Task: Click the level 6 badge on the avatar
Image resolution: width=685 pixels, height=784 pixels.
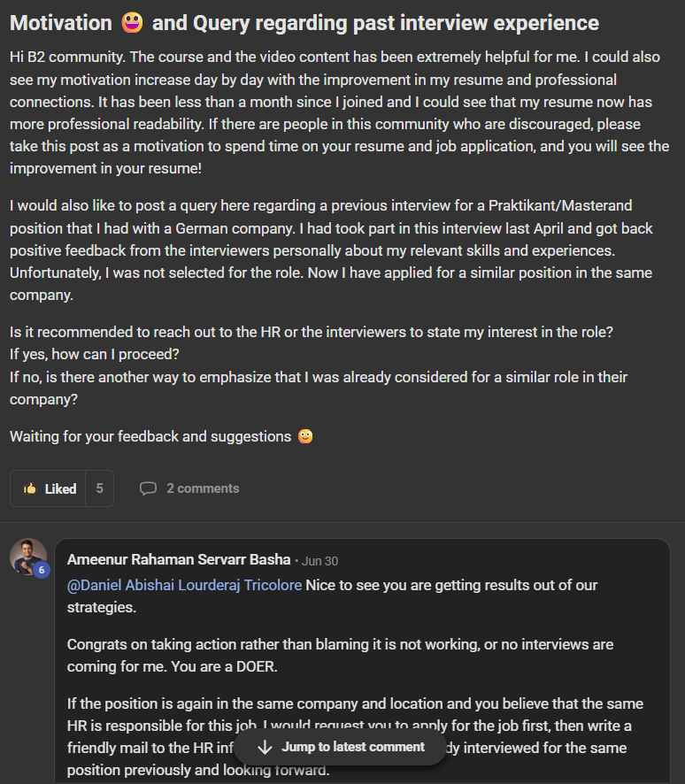Action: (41, 571)
